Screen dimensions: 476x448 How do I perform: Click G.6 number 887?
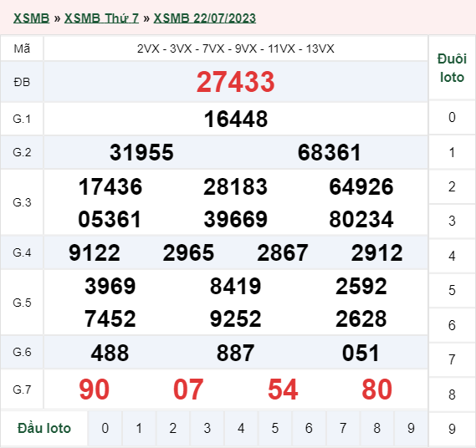click(236, 353)
